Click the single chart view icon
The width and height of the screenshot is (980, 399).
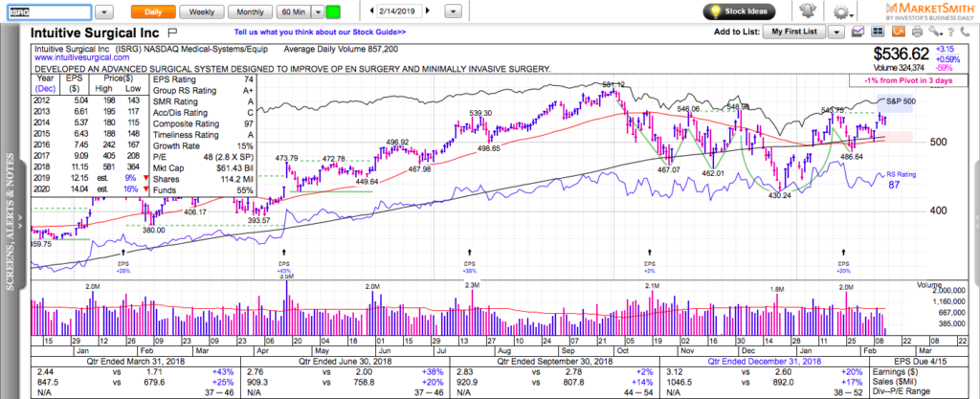pyautogui.click(x=858, y=32)
